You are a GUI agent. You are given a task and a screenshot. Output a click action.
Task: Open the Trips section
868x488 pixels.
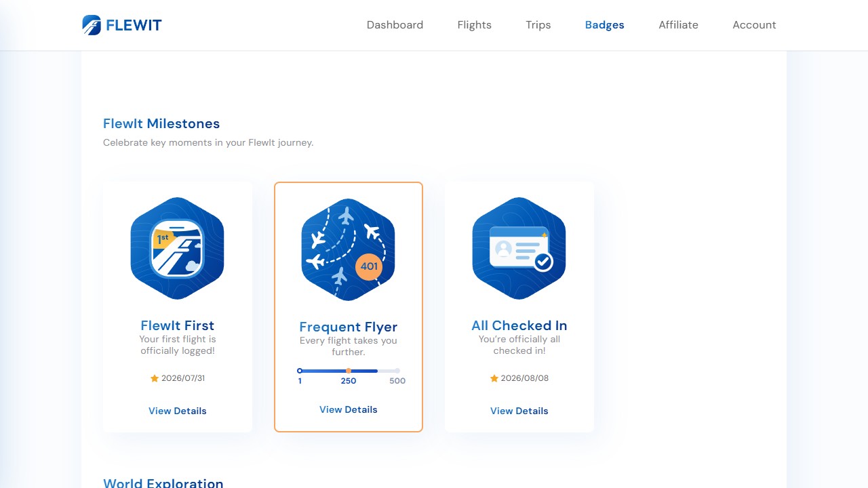point(538,25)
